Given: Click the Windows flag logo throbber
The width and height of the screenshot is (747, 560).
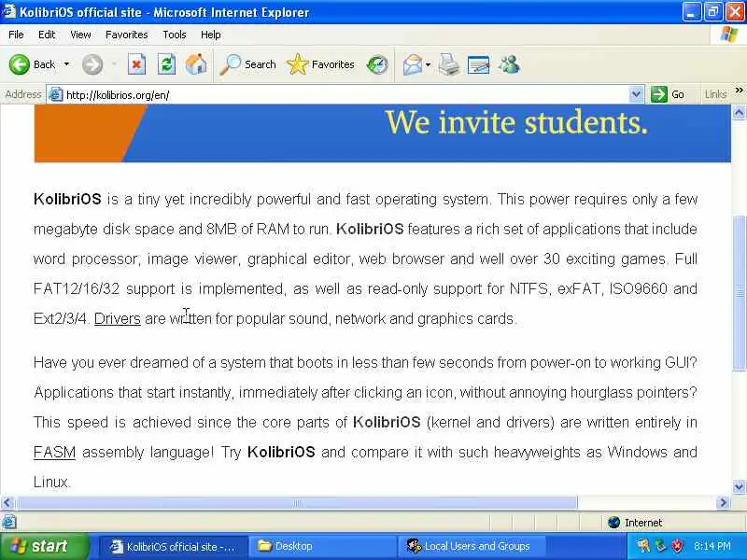Looking at the screenshot, I should [729, 35].
